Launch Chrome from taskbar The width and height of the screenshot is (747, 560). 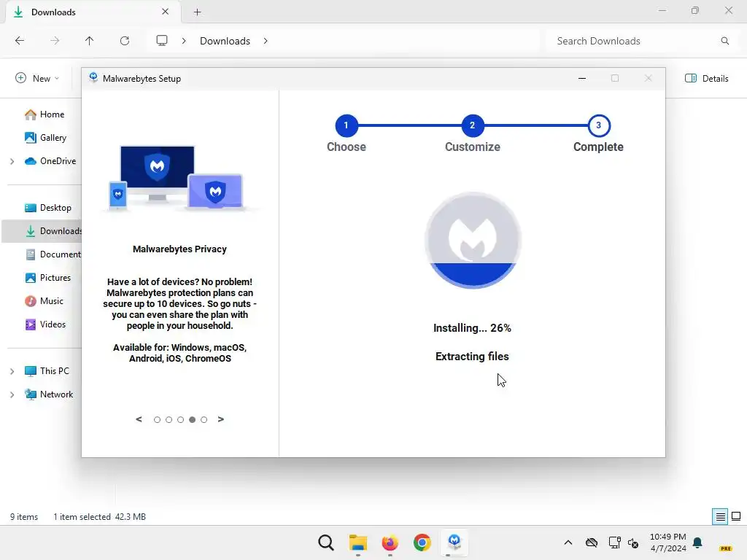pyautogui.click(x=422, y=542)
